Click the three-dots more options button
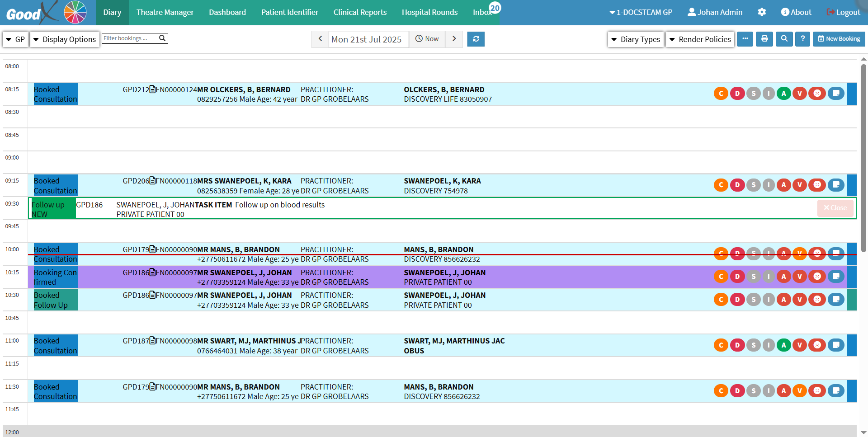This screenshot has height=437, width=868. click(745, 39)
